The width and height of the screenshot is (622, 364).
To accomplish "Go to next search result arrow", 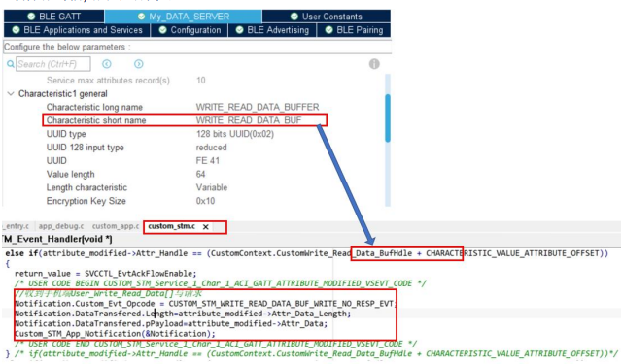I will tap(138, 64).
